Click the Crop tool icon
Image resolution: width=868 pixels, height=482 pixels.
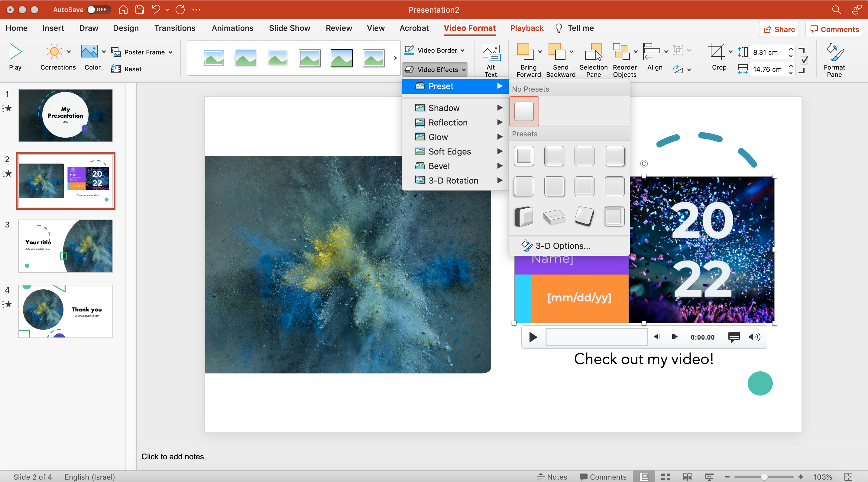[x=716, y=52]
